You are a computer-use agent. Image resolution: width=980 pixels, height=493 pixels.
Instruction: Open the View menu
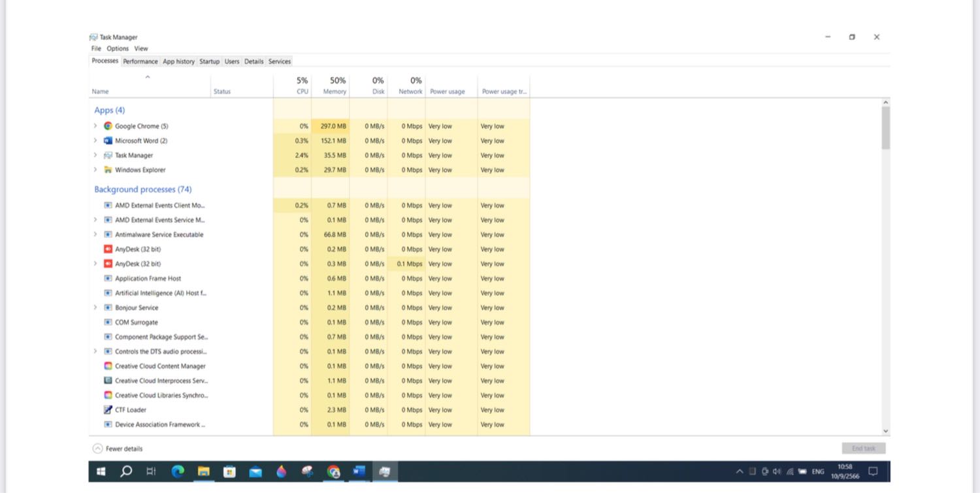point(141,48)
